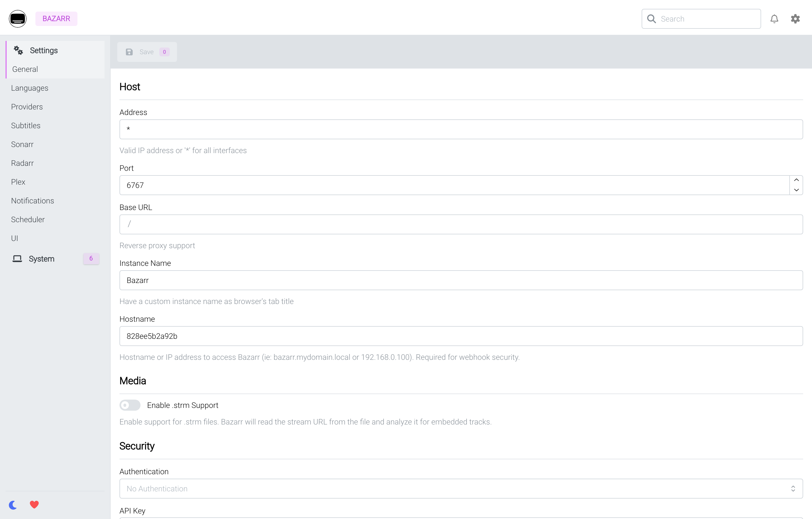This screenshot has width=812, height=519.
Task: Click the Instance Name field label
Action: pos(145,263)
